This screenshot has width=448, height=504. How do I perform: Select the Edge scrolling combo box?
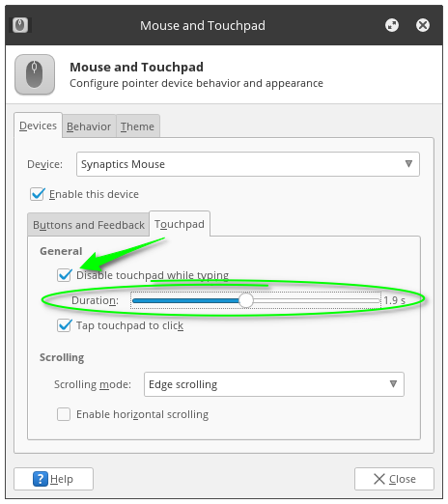click(x=274, y=384)
